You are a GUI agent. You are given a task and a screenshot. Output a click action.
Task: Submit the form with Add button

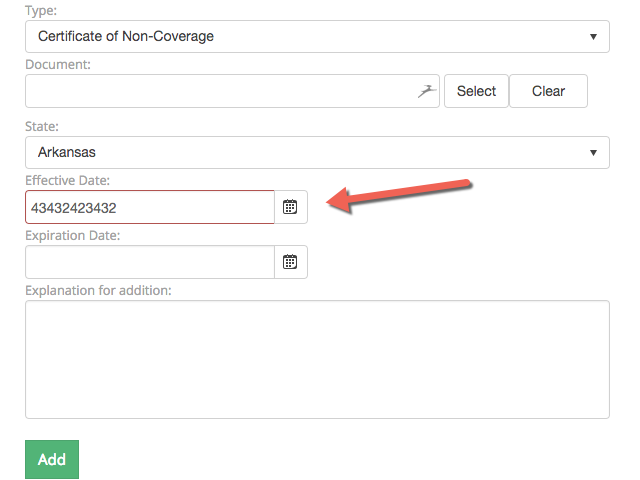52,460
